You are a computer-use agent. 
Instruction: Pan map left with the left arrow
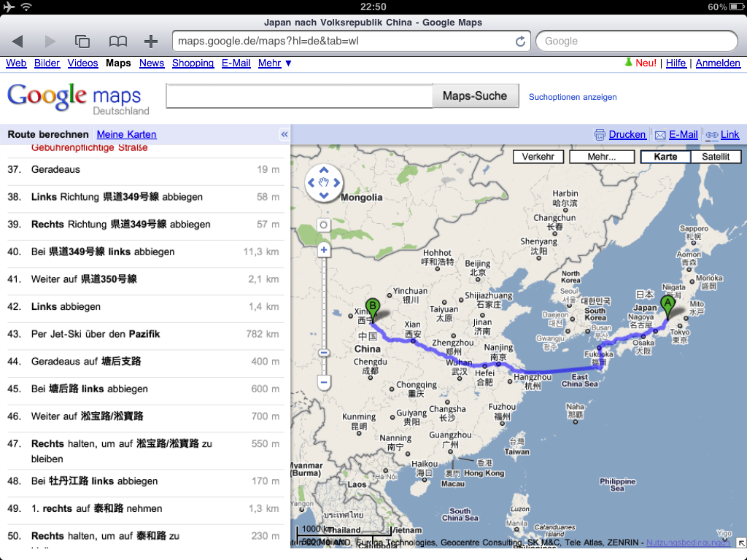coord(311,182)
